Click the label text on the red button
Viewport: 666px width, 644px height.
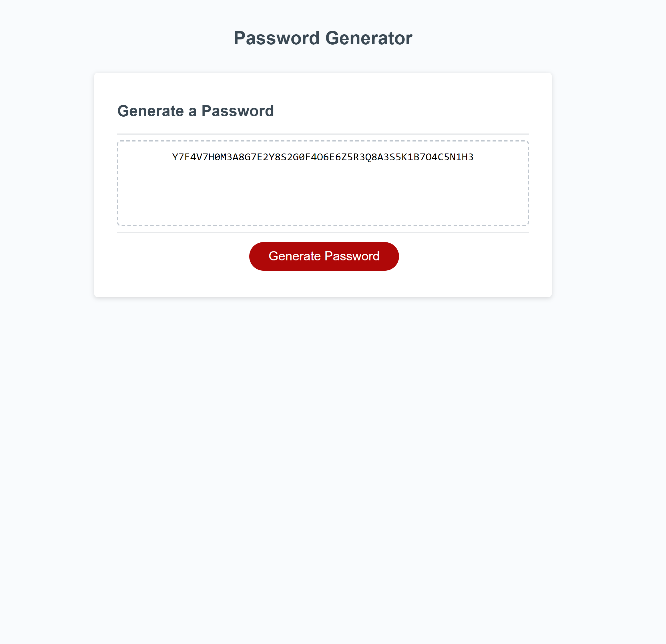pos(324,256)
